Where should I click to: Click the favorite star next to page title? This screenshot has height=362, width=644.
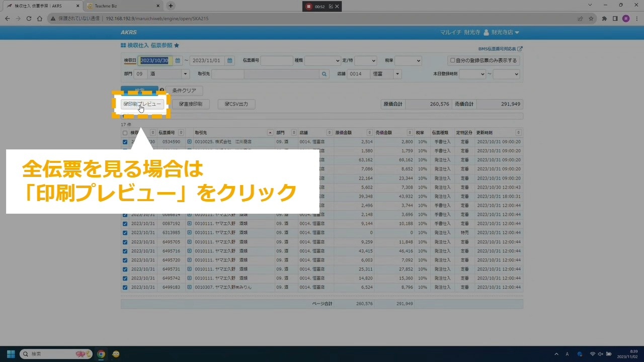(x=177, y=45)
